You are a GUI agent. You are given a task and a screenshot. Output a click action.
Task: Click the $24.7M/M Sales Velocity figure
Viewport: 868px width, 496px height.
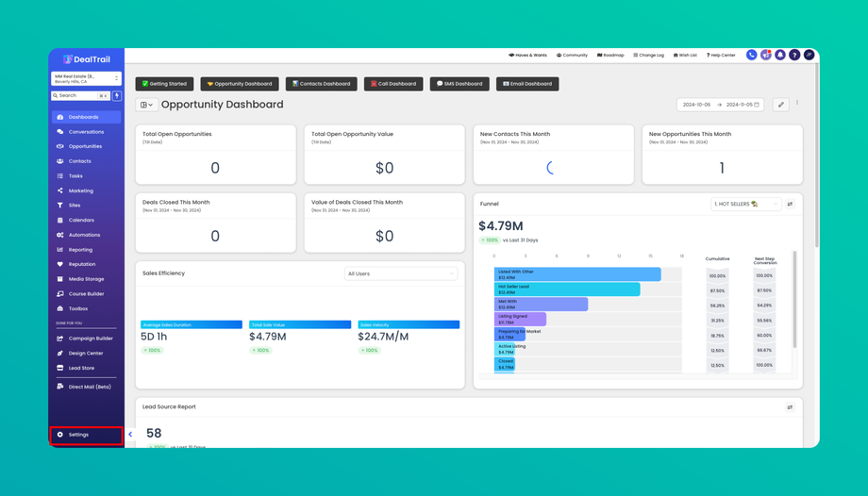click(383, 337)
